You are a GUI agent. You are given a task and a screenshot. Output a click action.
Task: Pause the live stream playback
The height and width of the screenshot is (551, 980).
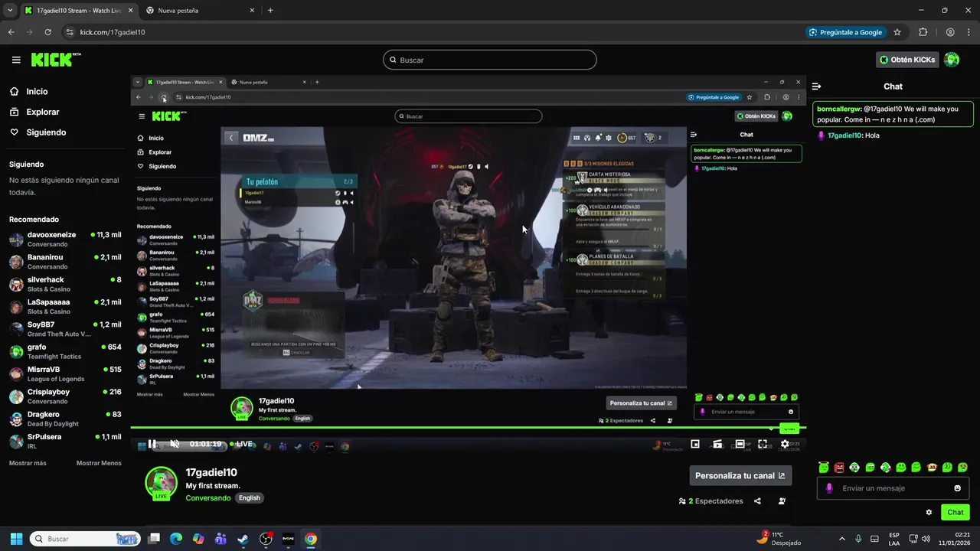tap(152, 444)
